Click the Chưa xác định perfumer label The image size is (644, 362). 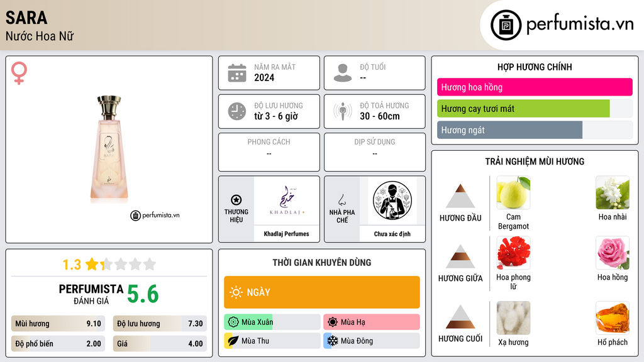392,234
